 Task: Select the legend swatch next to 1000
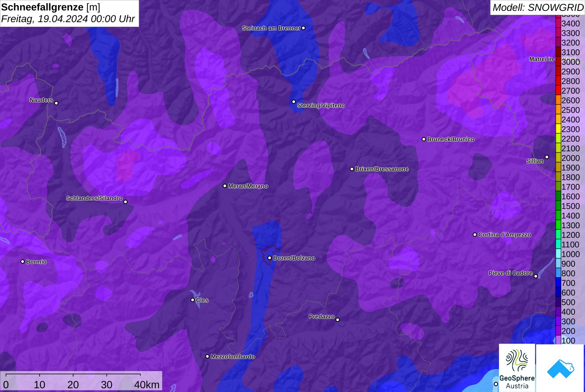[x=558, y=254]
